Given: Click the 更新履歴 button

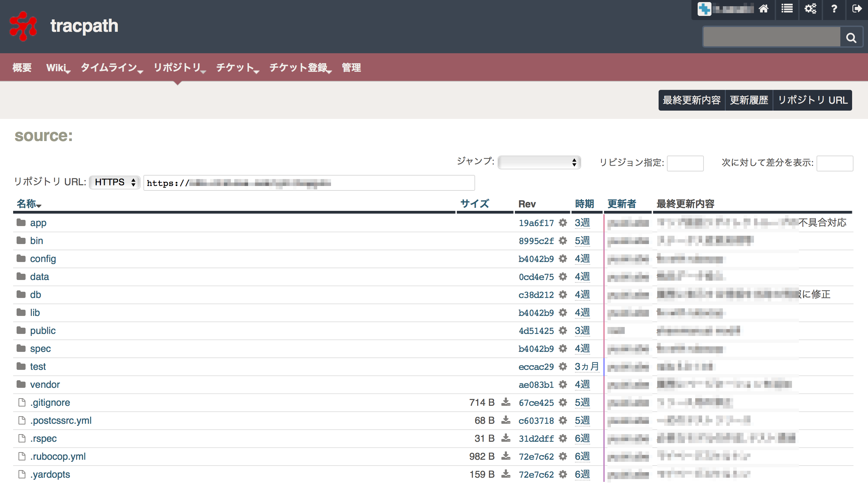Looking at the screenshot, I should 749,100.
